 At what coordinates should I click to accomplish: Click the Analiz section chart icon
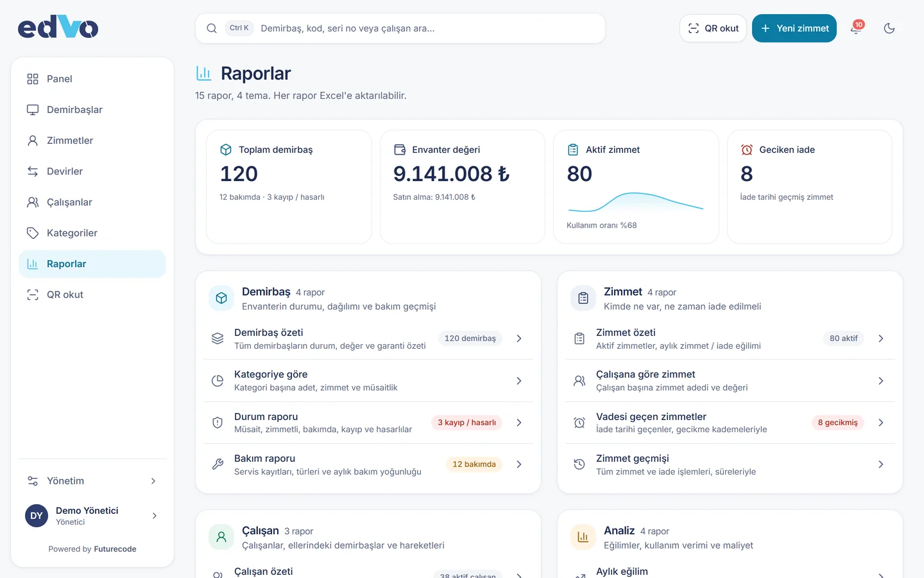(x=583, y=538)
